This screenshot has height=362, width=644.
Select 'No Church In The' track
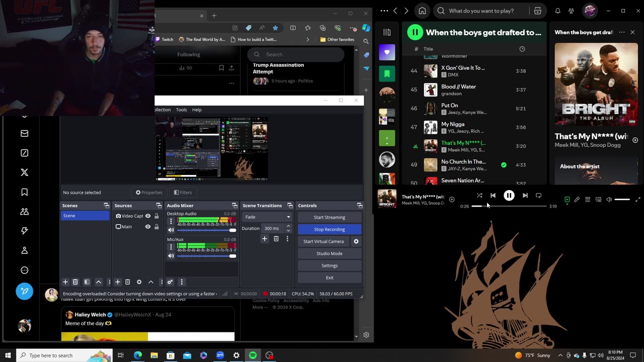click(473, 165)
